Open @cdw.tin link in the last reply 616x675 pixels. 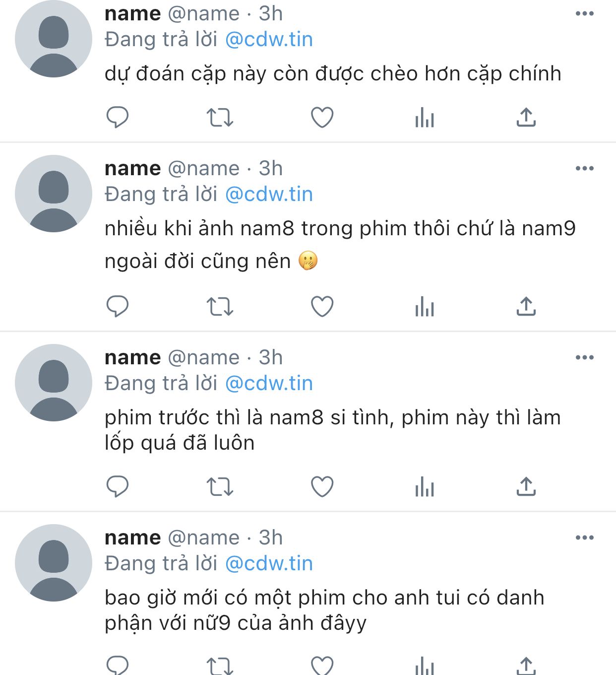click(x=269, y=563)
